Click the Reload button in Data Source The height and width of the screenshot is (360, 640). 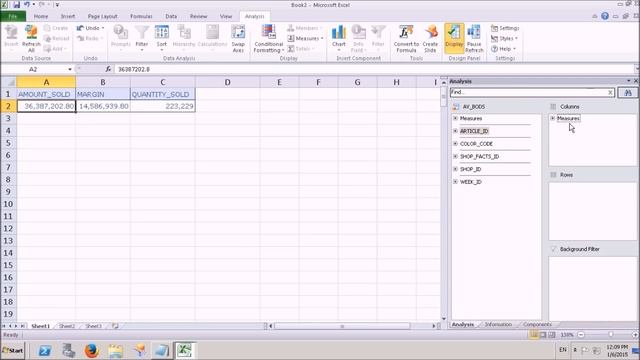[56, 38]
